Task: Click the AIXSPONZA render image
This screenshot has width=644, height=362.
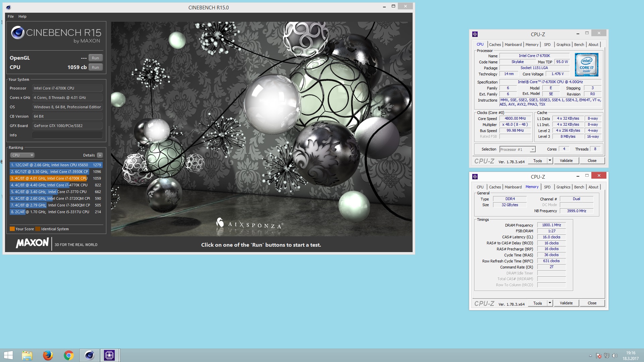Action: [x=262, y=129]
